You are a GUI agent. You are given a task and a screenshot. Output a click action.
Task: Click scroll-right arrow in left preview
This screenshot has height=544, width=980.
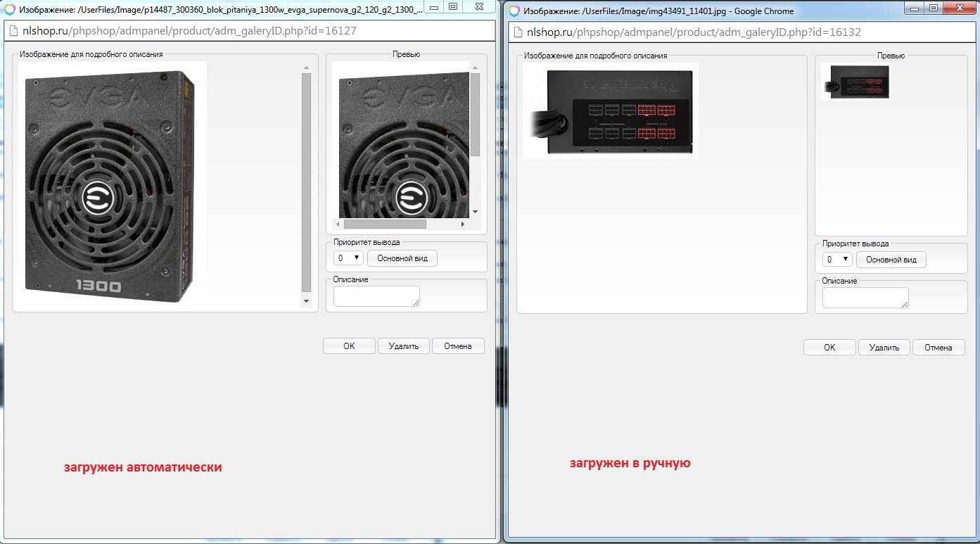pos(463,224)
